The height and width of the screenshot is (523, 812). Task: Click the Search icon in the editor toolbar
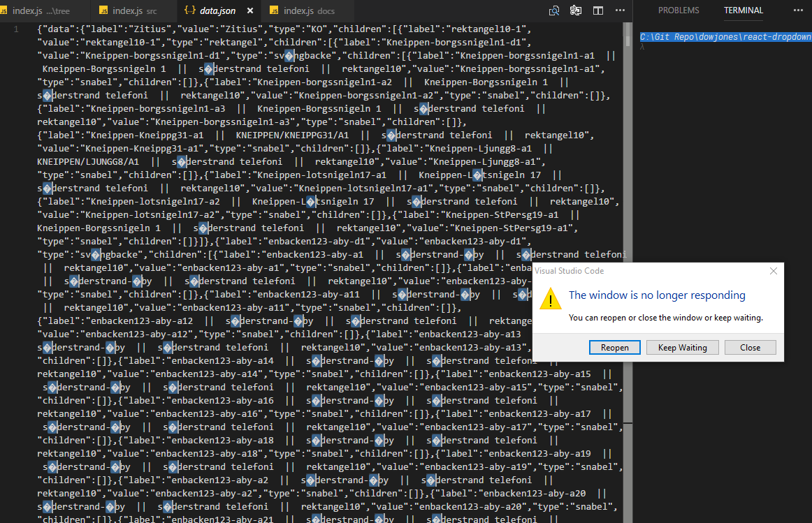tap(554, 11)
